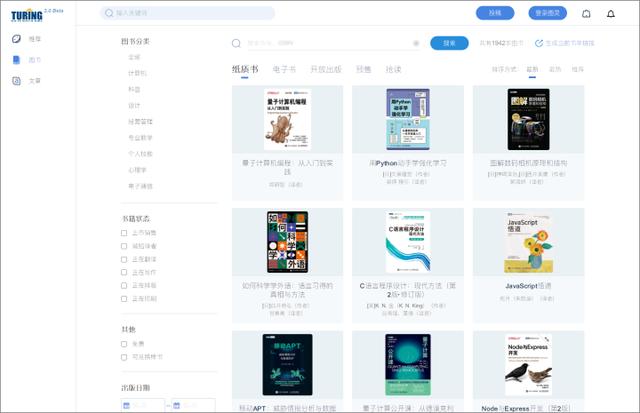Open the start date picker under 出版日期
This screenshot has height=413, width=640.
pyautogui.click(x=127, y=405)
